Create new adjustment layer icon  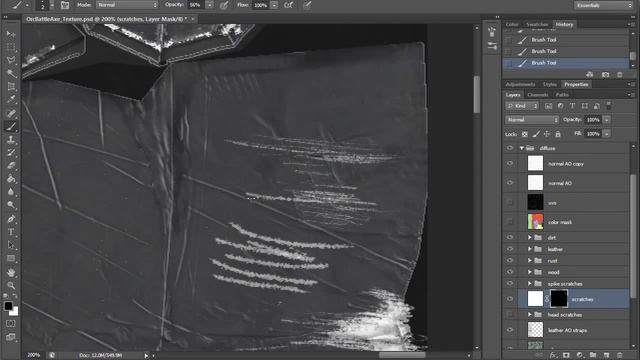point(580,355)
